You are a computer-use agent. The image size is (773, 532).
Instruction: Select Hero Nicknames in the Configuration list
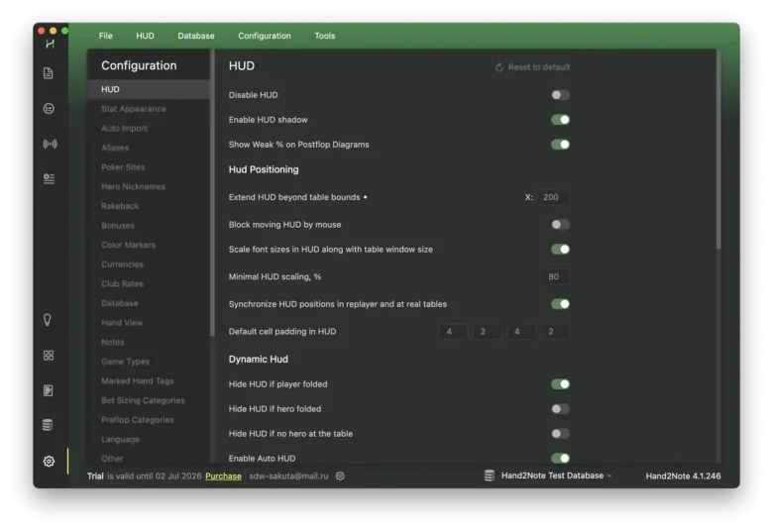[x=149, y=186]
